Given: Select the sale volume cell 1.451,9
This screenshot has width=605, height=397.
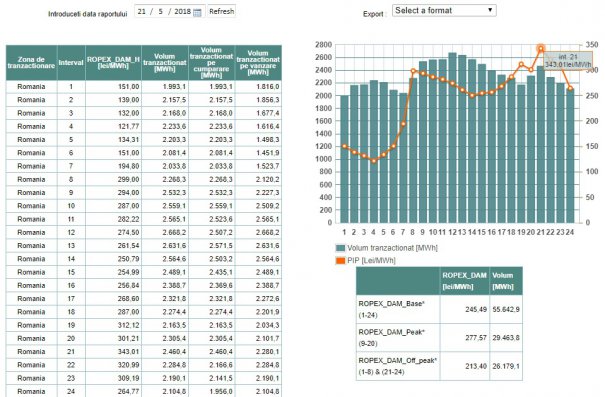Looking at the screenshot, I should pyautogui.click(x=258, y=153).
